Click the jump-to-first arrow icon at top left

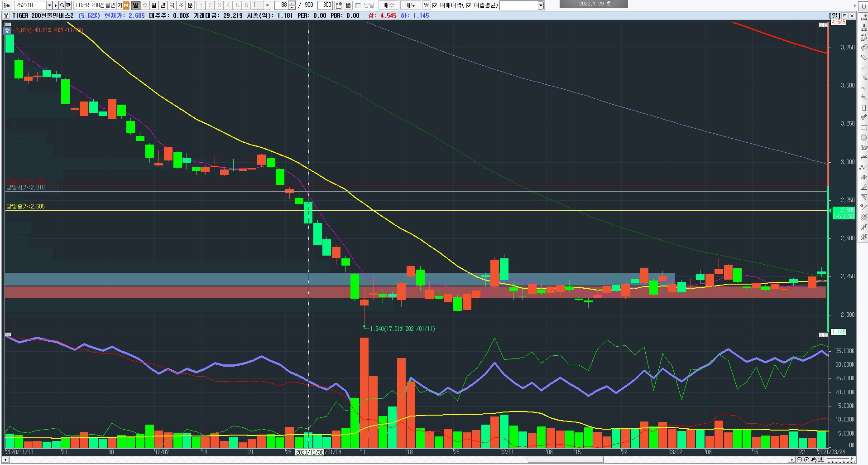[7, 5]
